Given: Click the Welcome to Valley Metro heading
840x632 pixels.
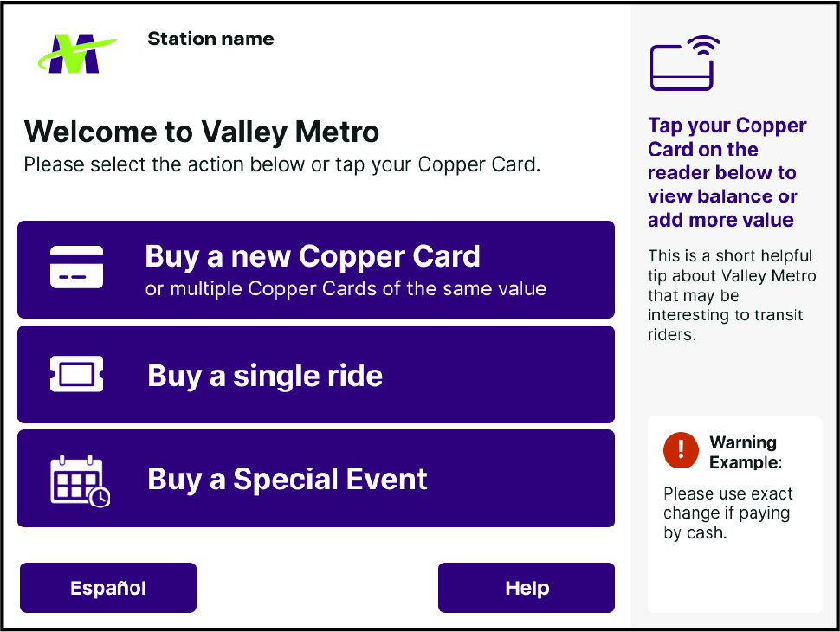Looking at the screenshot, I should [x=202, y=132].
